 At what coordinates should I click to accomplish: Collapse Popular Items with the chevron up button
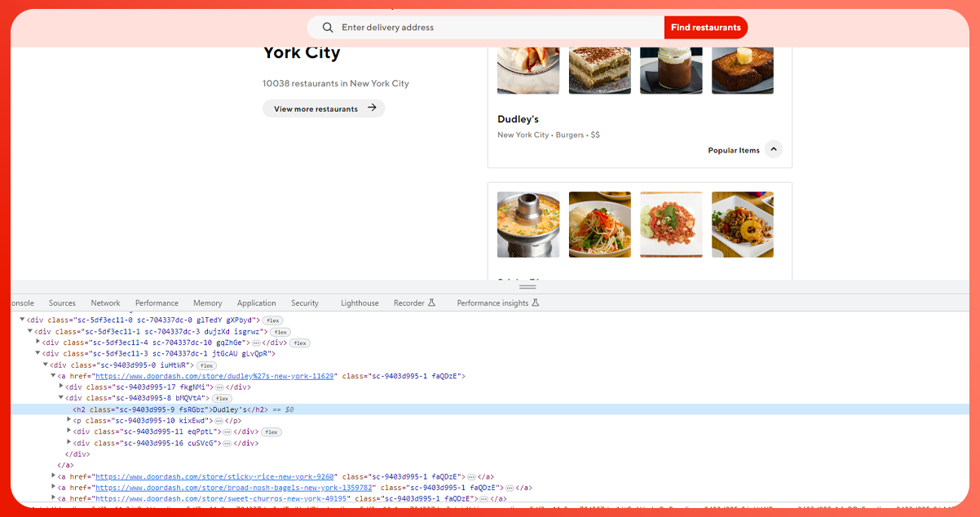pyautogui.click(x=774, y=150)
